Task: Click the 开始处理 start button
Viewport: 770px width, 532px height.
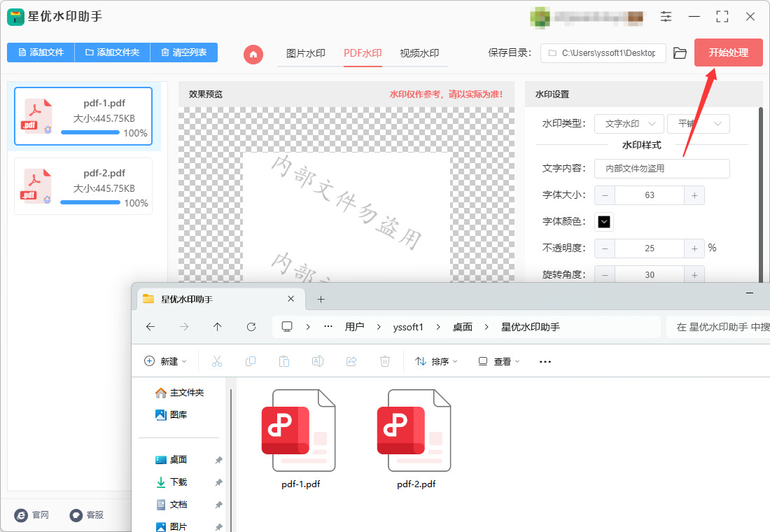Action: pos(728,52)
